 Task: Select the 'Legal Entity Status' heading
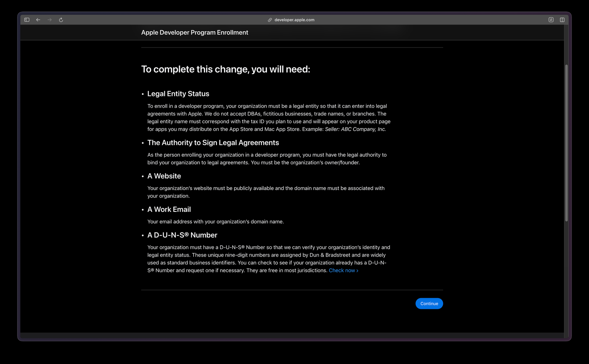(x=178, y=94)
